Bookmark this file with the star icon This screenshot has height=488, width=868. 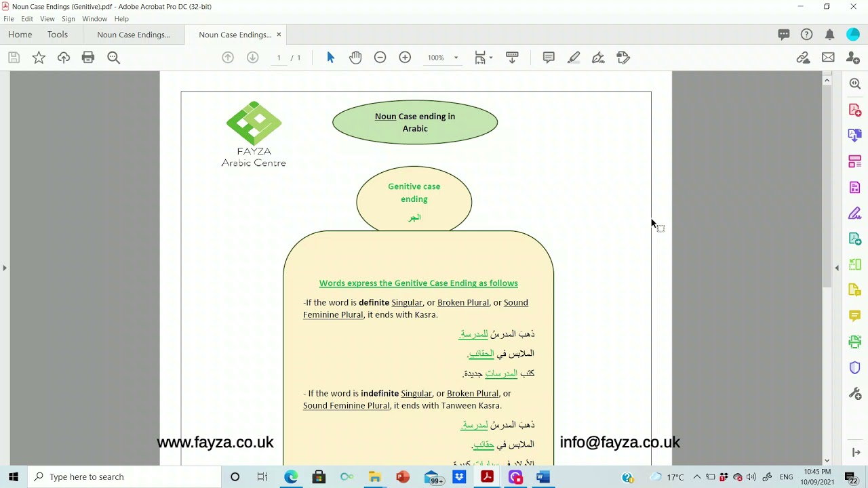pos(39,58)
